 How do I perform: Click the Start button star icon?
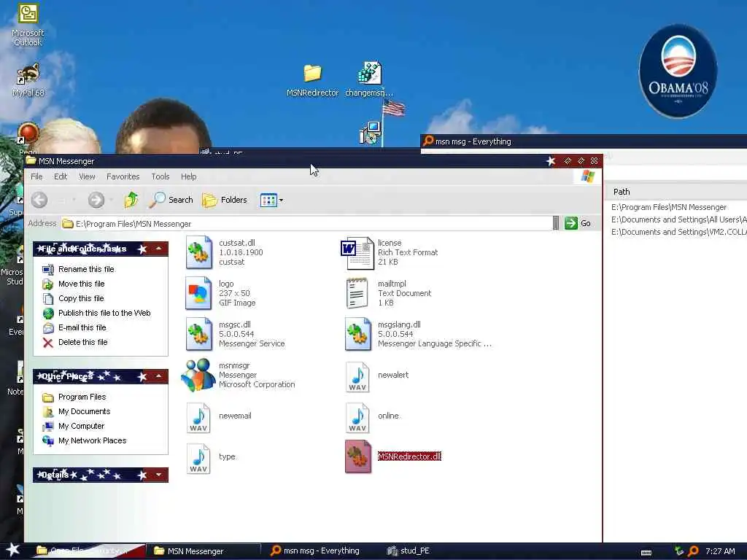tap(13, 550)
